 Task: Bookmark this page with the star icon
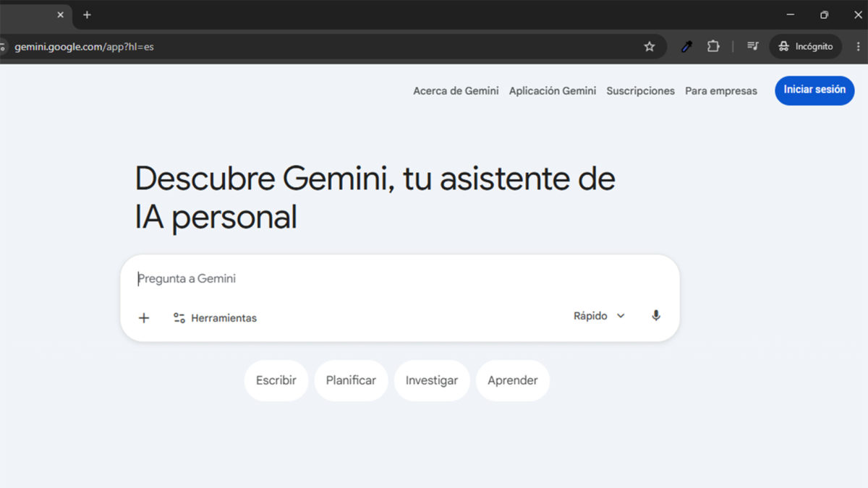coord(649,46)
